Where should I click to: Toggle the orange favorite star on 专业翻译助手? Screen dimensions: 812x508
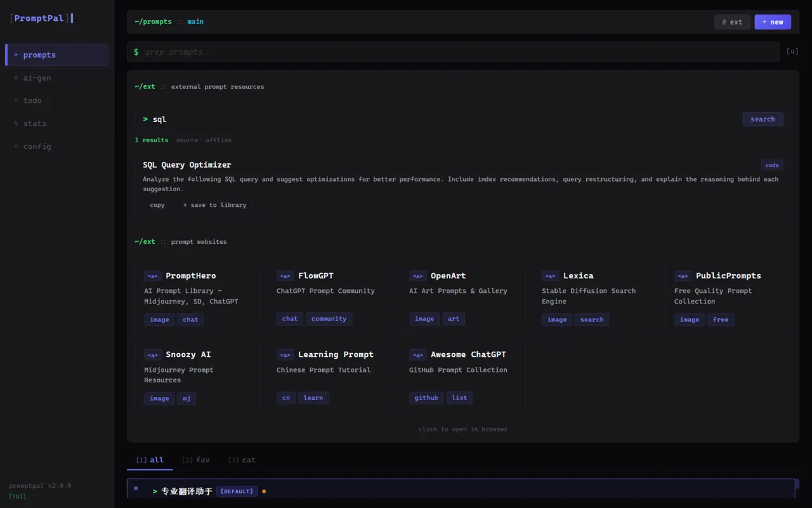click(264, 491)
